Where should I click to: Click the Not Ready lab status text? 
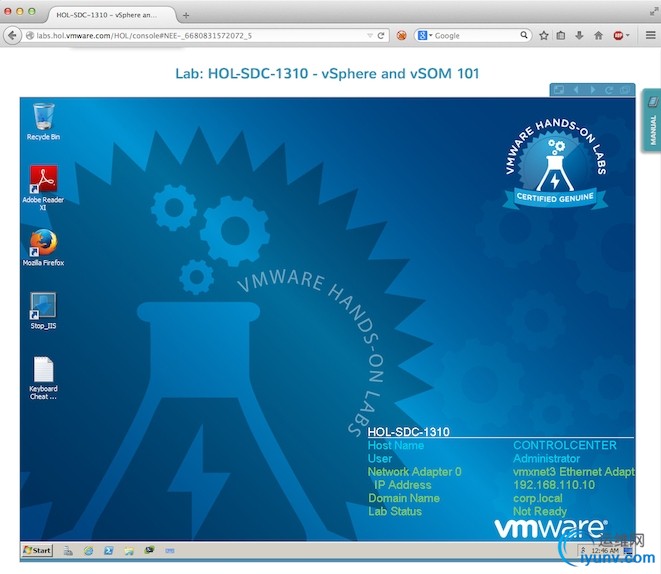(x=540, y=511)
